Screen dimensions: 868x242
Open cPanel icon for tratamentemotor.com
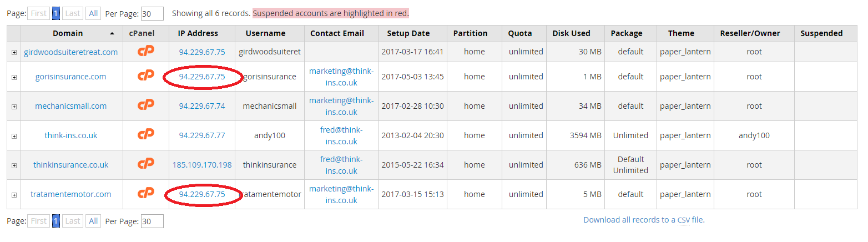[146, 194]
